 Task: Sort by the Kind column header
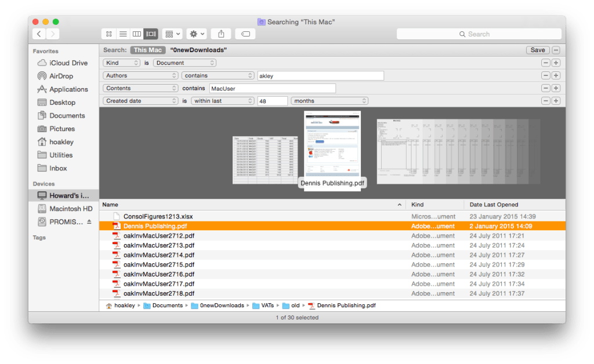pyautogui.click(x=418, y=205)
